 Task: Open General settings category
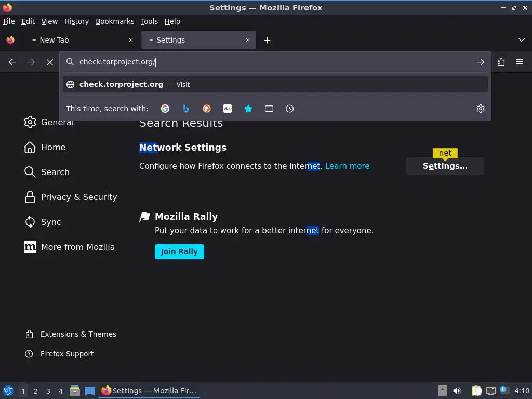[49, 122]
